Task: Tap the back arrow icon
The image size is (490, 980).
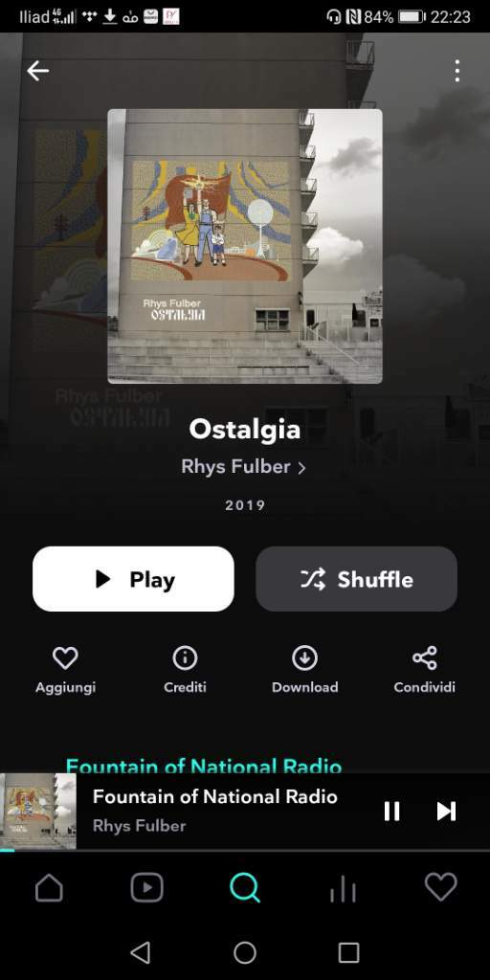Action: click(37, 71)
